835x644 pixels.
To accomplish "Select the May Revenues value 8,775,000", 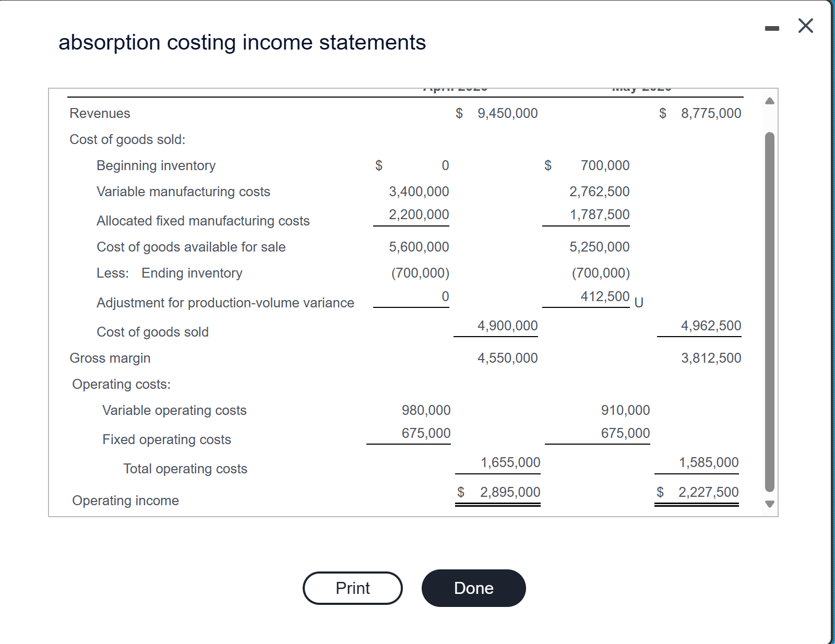I will point(711,113).
